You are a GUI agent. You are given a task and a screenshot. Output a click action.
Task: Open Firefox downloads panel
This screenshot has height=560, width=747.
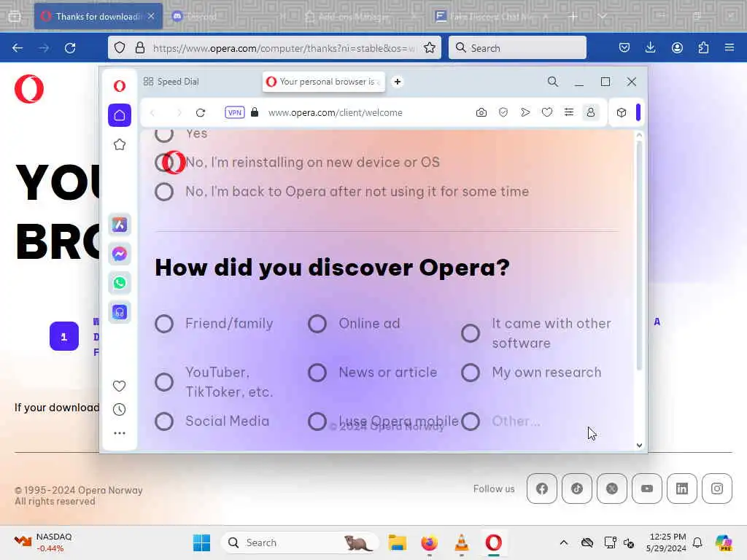(650, 48)
